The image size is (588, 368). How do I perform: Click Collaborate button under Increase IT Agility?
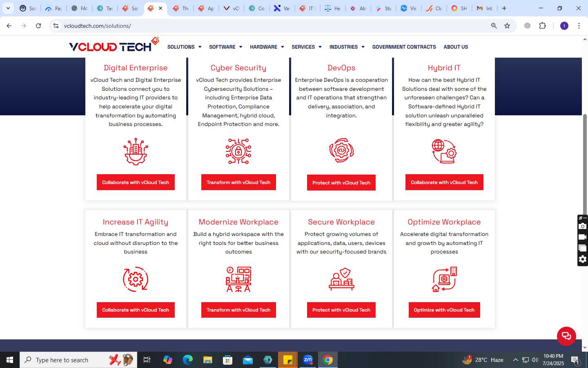(x=136, y=310)
